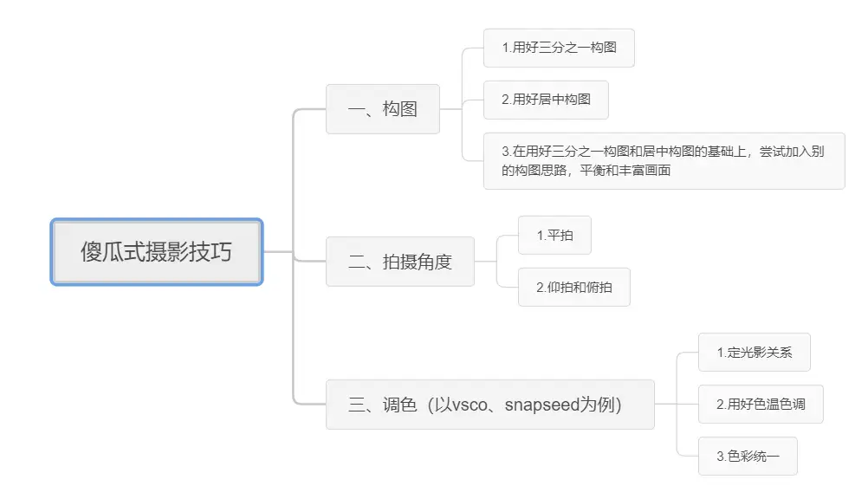Choose the 1.定光影关系 node
The height and width of the screenshot is (499, 868).
pyautogui.click(x=754, y=353)
